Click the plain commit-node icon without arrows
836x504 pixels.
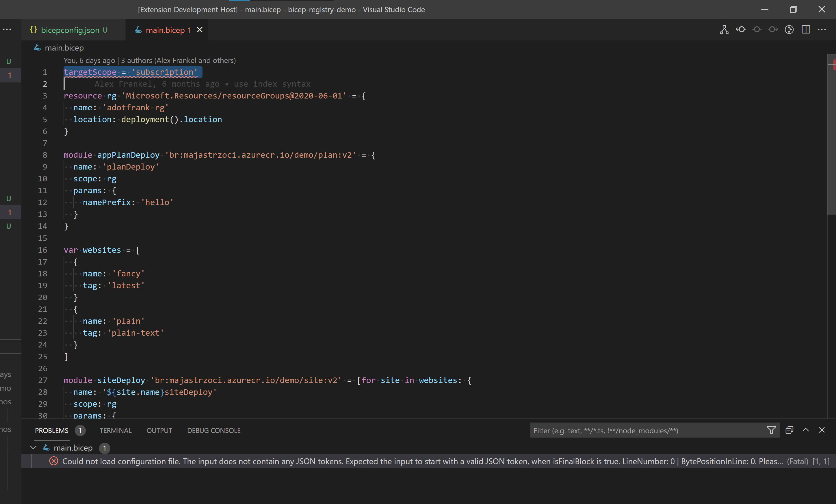pyautogui.click(x=757, y=30)
